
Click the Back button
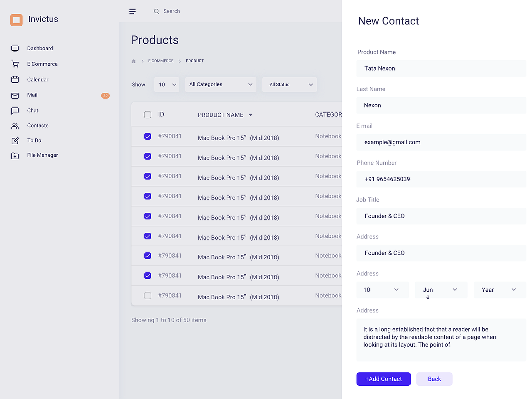[434, 379]
